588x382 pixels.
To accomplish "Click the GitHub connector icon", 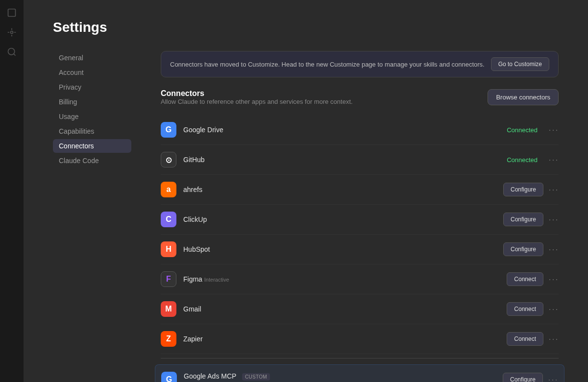I will point(169,160).
